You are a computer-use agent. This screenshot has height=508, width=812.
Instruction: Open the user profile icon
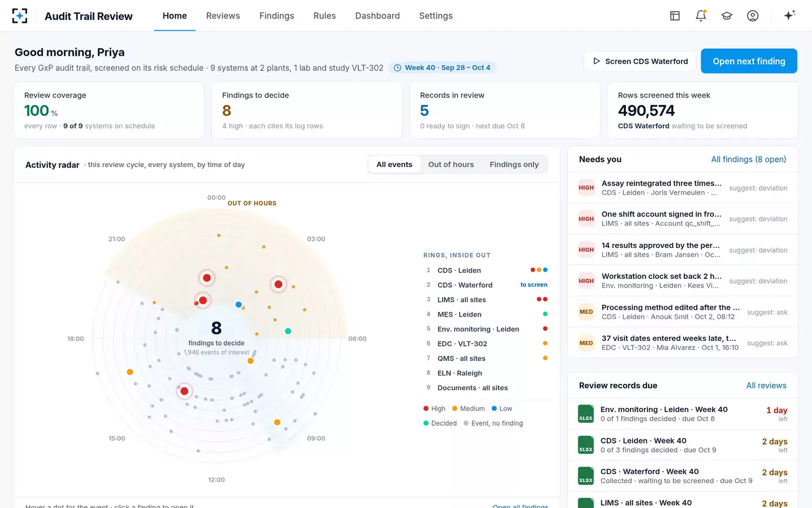pos(753,16)
